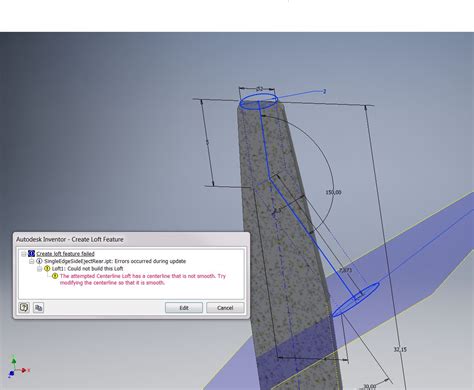
Task: Collapse the SingleEdgeSideEjectRear.ipt tree node
Action: coord(32,261)
